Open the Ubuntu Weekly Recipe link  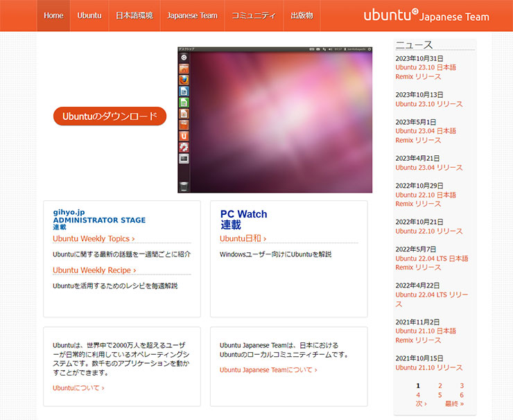click(x=94, y=270)
